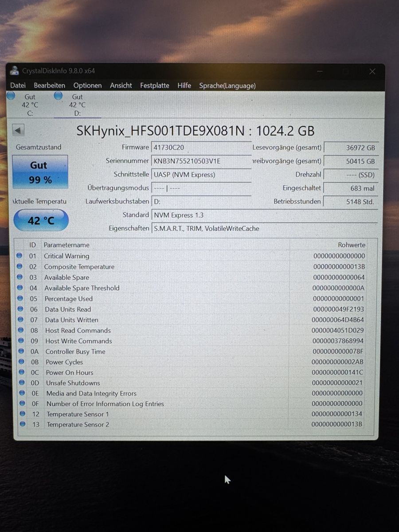Click the Betriebsstunden value 5148 Std.

coord(351,201)
